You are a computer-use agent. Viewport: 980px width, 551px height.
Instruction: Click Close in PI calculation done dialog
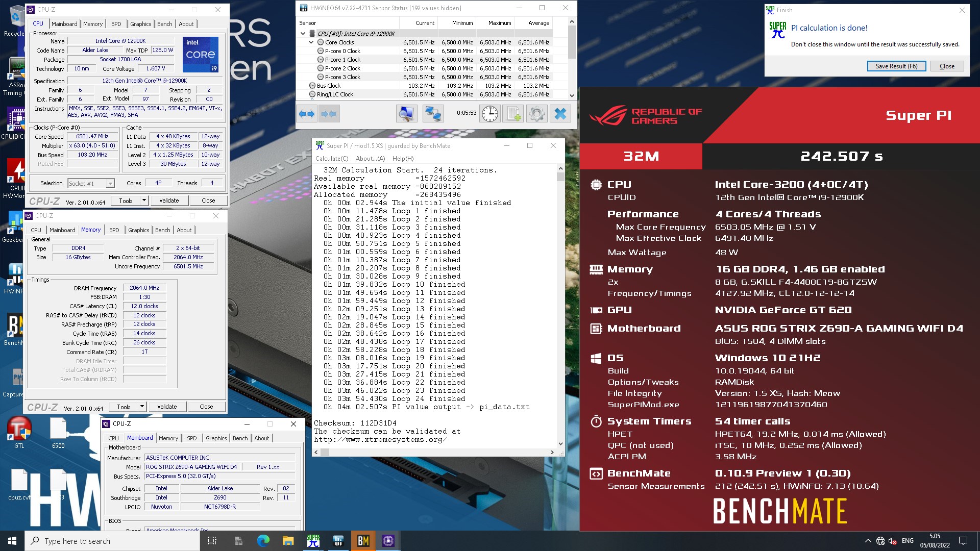click(947, 66)
